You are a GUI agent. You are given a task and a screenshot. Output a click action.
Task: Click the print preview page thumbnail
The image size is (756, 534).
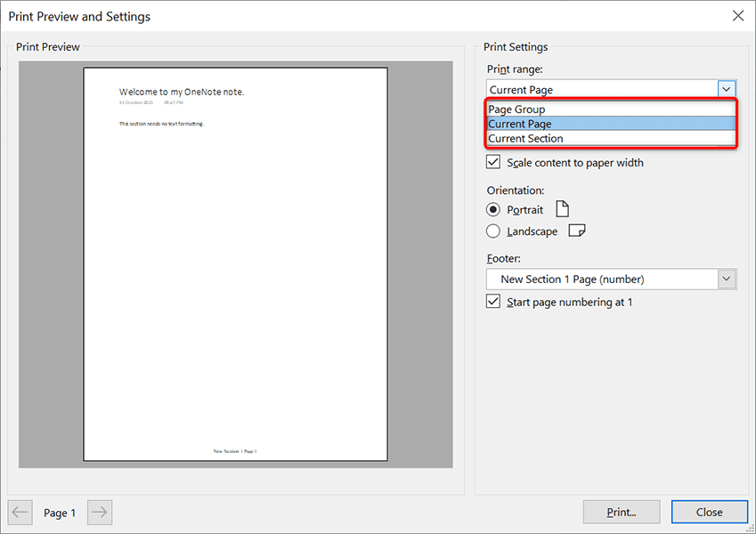pos(235,264)
